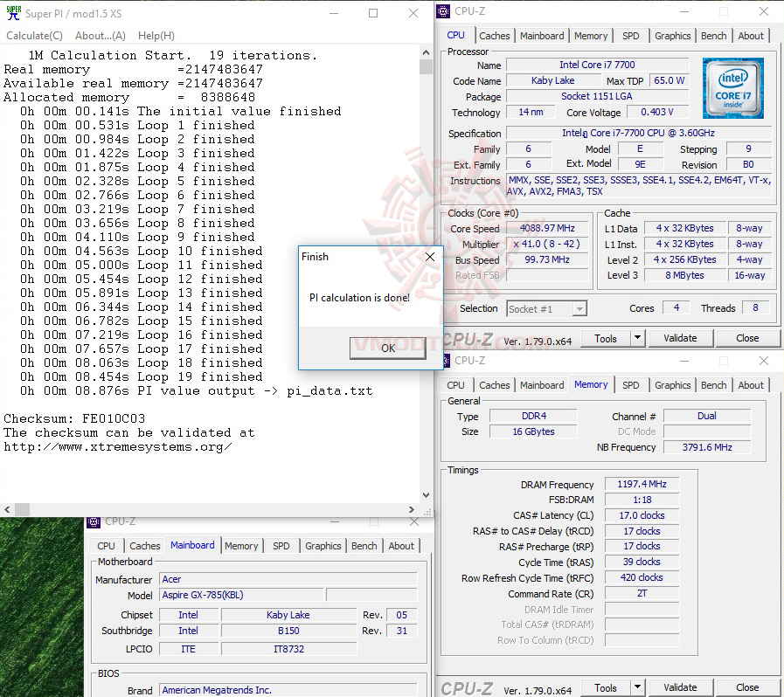The image size is (784, 697).
Task: Switch to Caches tab in top CPU-Z window
Action: [494, 36]
